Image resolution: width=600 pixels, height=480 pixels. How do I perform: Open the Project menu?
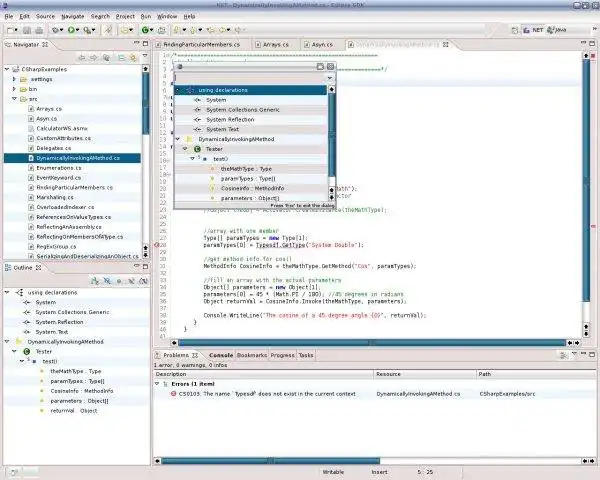point(125,17)
